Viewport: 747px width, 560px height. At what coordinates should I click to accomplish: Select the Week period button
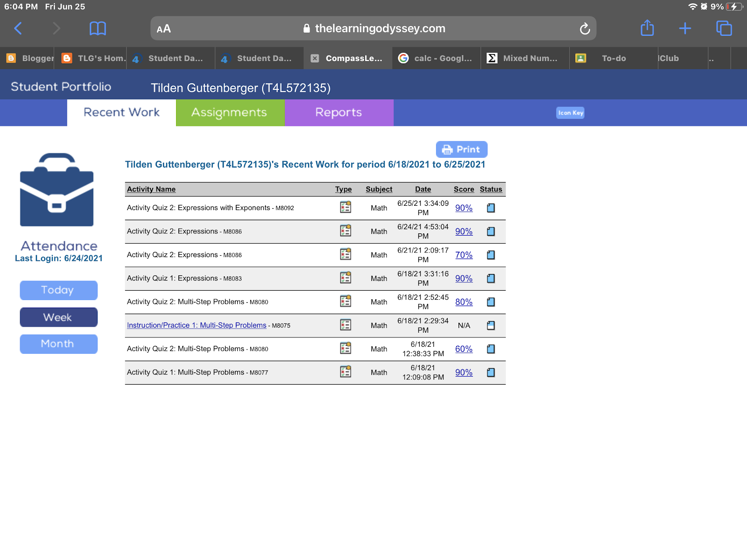59,317
